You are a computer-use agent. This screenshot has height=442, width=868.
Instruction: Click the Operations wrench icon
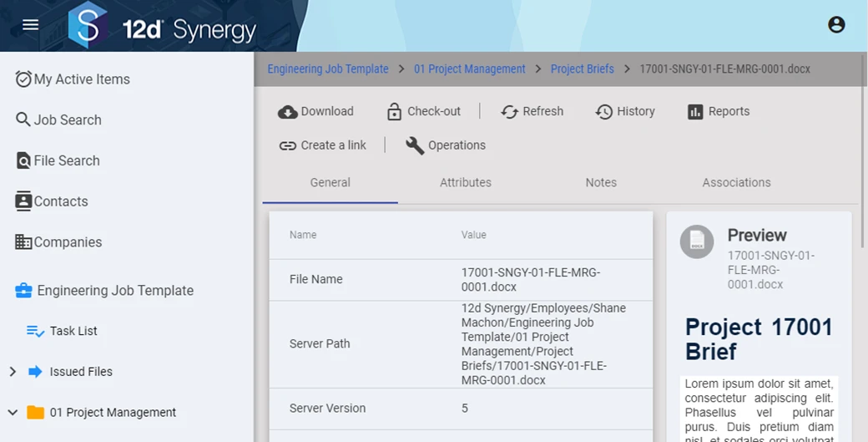415,145
